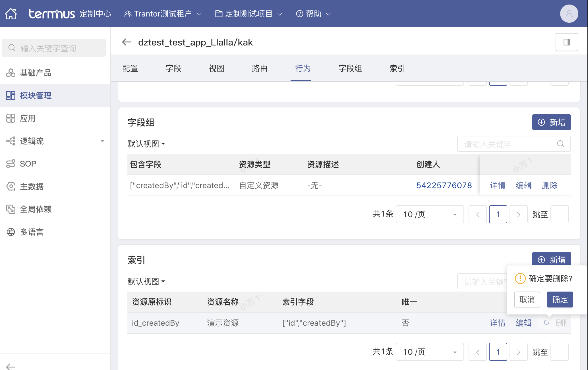Viewport: 588px width, 370px height.
Task: Go to next page in 字段组 pagination
Action: click(519, 214)
